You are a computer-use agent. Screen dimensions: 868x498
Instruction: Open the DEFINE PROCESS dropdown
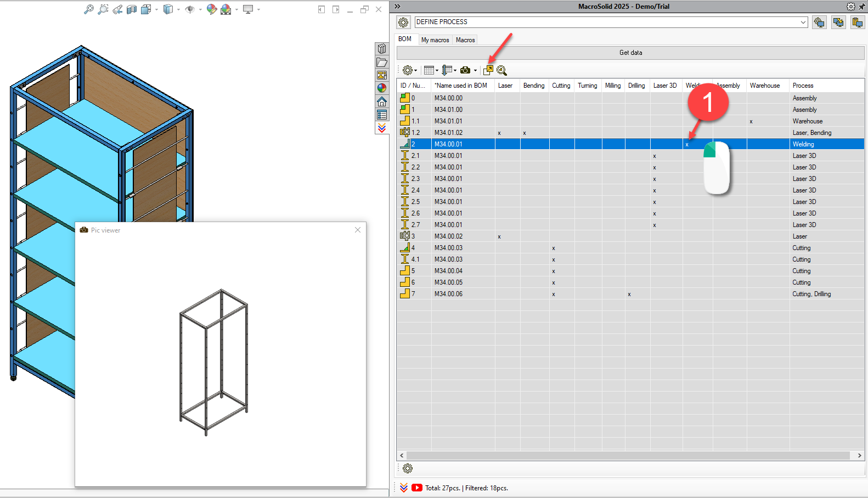tap(803, 22)
